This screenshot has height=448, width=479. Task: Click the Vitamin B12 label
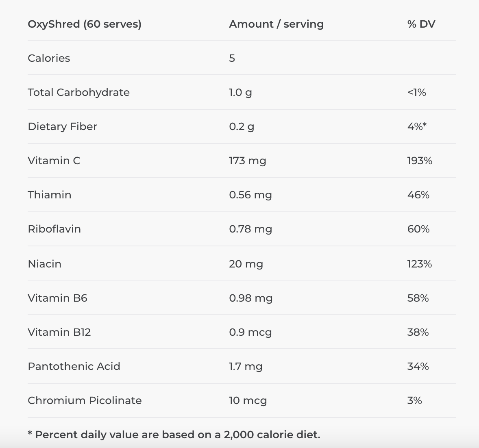pyautogui.click(x=59, y=332)
